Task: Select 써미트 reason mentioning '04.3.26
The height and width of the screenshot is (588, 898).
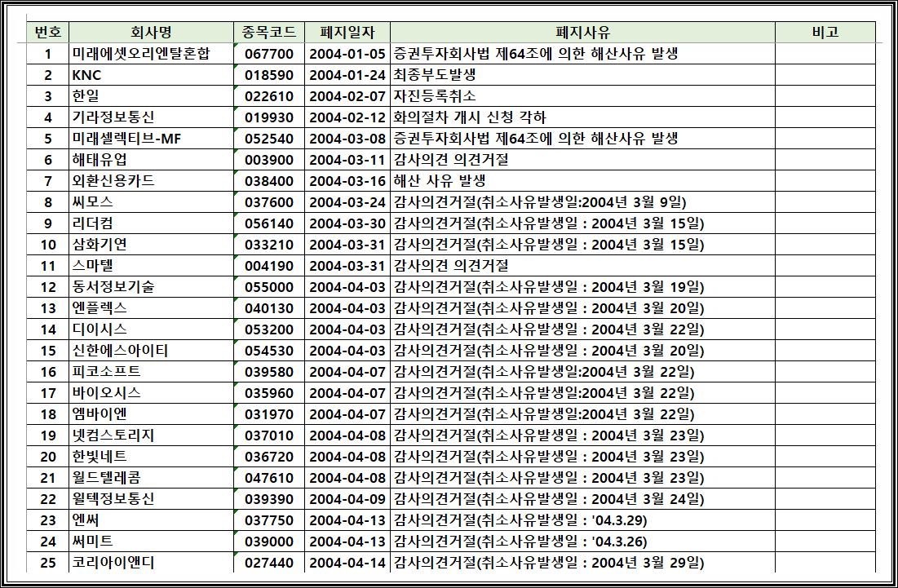Action: click(x=583, y=541)
